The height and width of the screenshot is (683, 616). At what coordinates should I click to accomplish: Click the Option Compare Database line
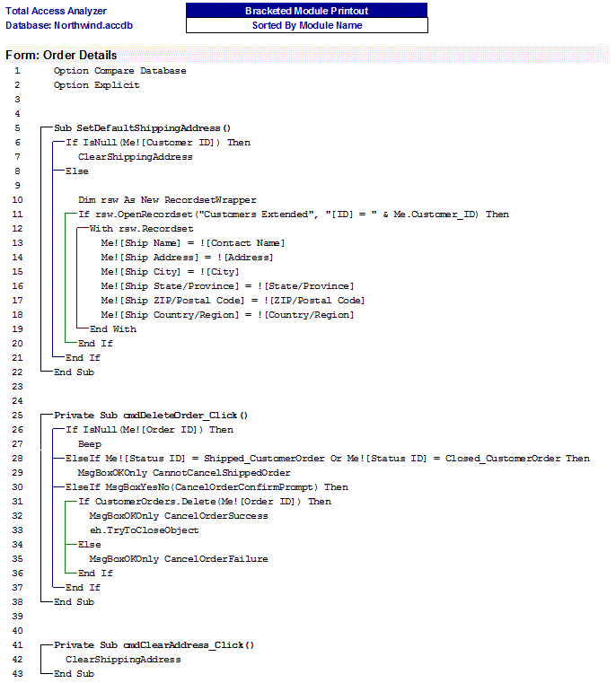point(119,70)
